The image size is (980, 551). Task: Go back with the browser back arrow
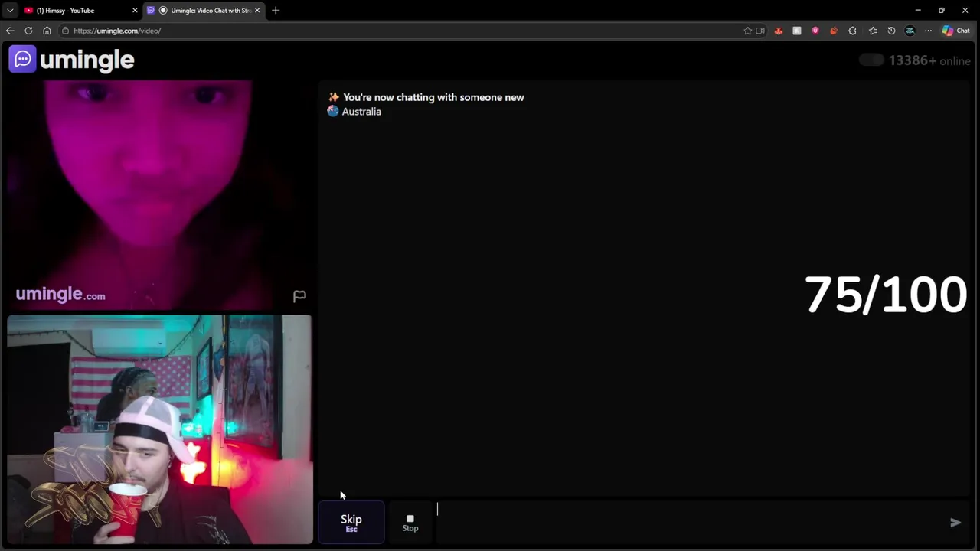coord(10,31)
